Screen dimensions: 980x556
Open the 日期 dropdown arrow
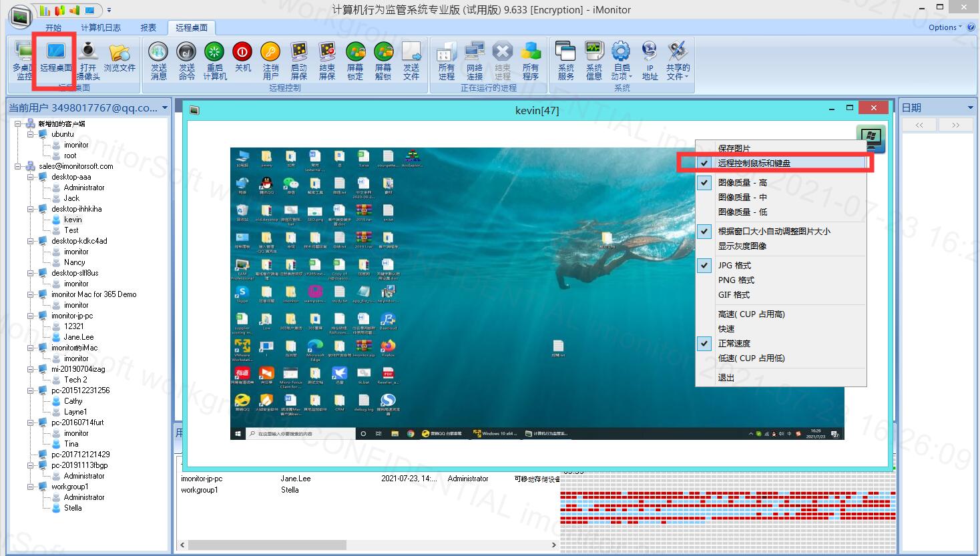pos(970,107)
